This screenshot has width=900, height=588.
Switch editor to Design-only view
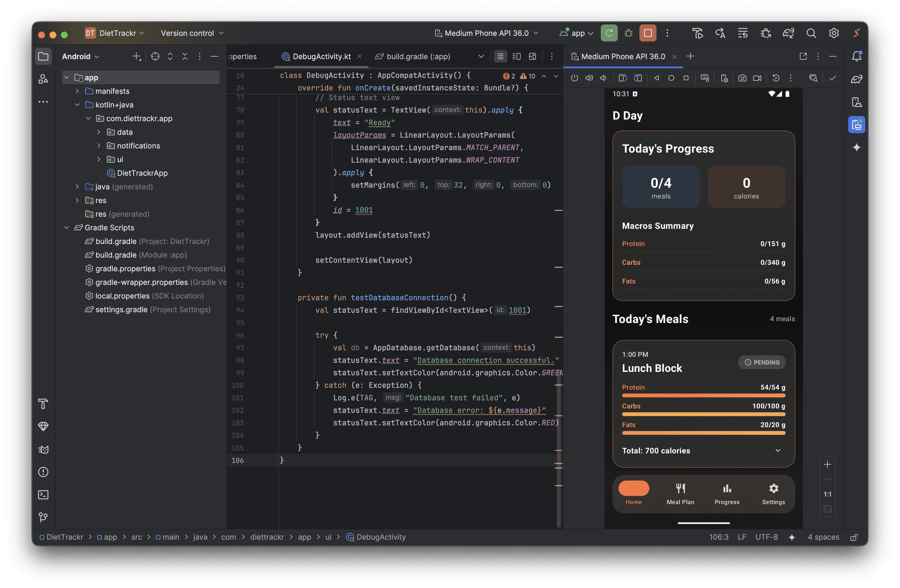[532, 56]
